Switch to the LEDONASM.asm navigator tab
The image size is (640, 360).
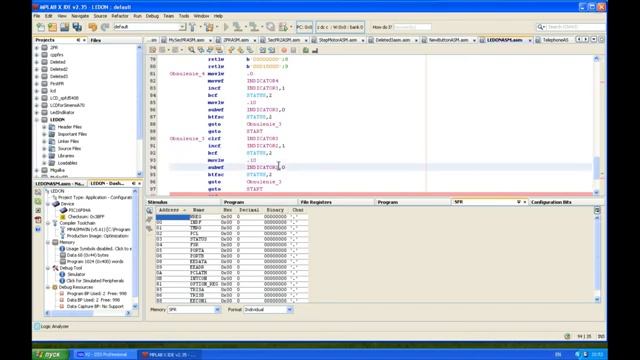pos(60,184)
